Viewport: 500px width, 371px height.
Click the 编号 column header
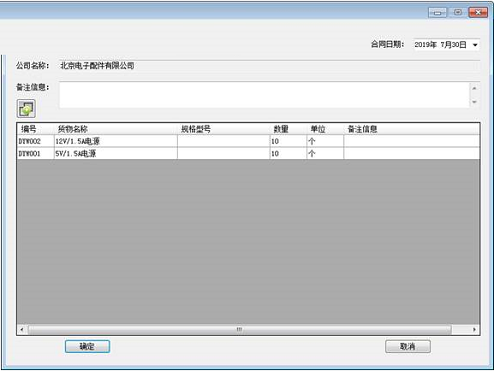coord(35,129)
